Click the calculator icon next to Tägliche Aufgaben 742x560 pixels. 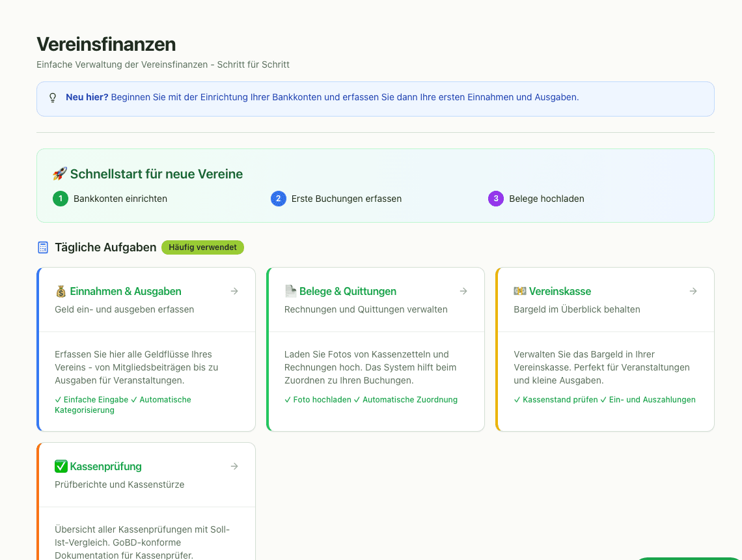point(42,247)
